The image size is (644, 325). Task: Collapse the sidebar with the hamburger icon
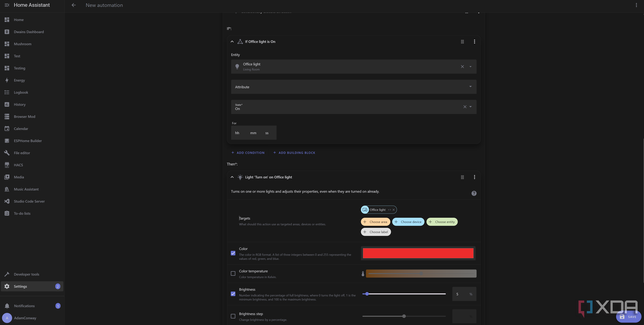7,5
